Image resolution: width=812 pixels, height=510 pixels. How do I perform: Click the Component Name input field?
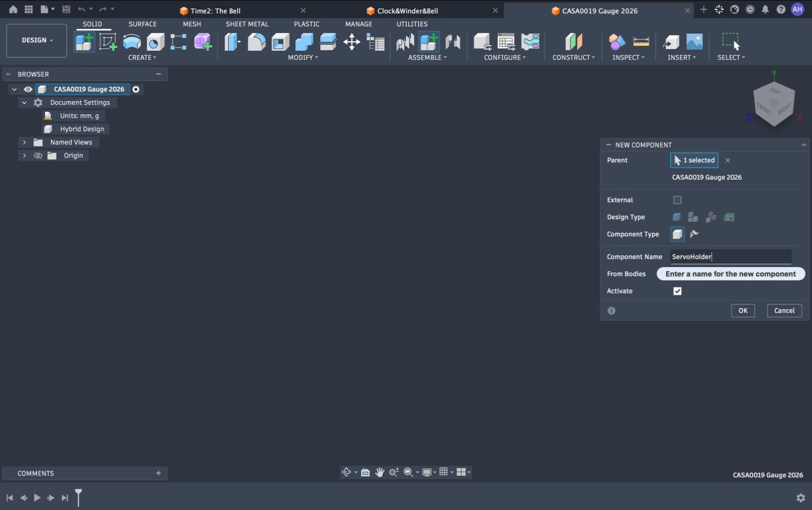731,257
